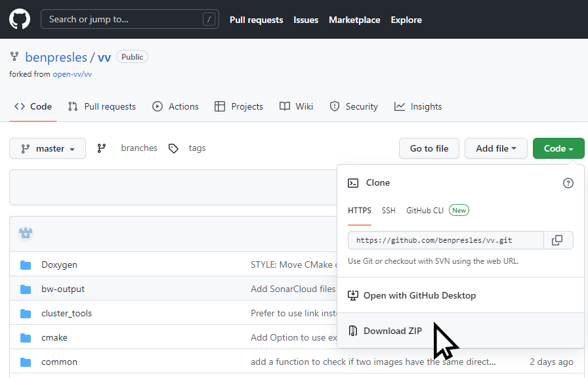Image resolution: width=588 pixels, height=378 pixels.
Task: Click the Go to file button
Action: pyautogui.click(x=429, y=148)
